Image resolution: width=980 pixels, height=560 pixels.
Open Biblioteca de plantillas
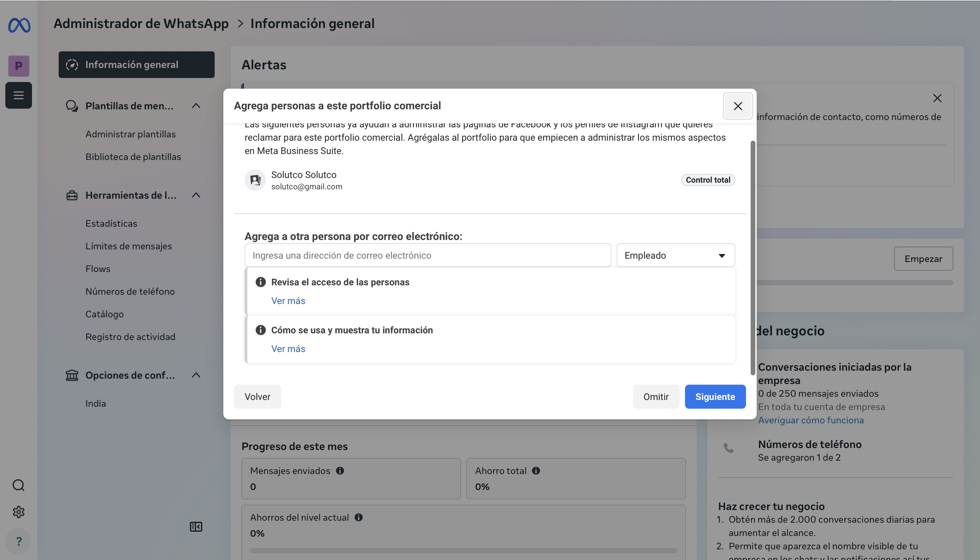133,157
